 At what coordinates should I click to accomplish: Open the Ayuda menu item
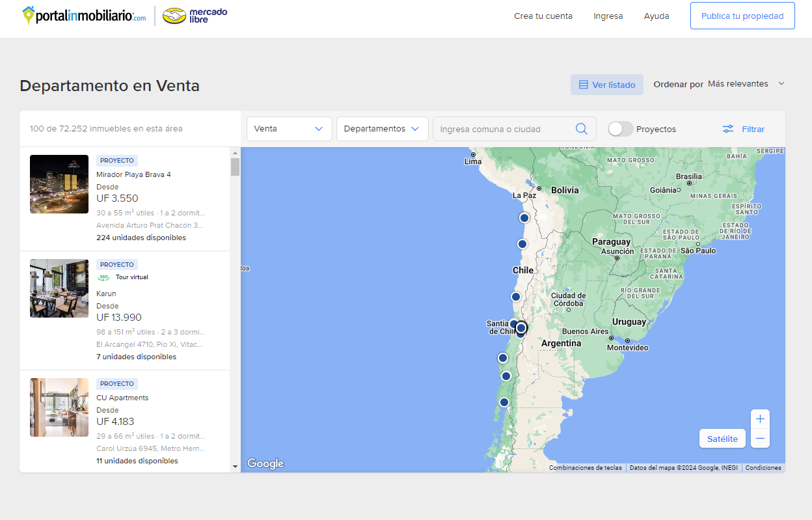click(x=656, y=16)
